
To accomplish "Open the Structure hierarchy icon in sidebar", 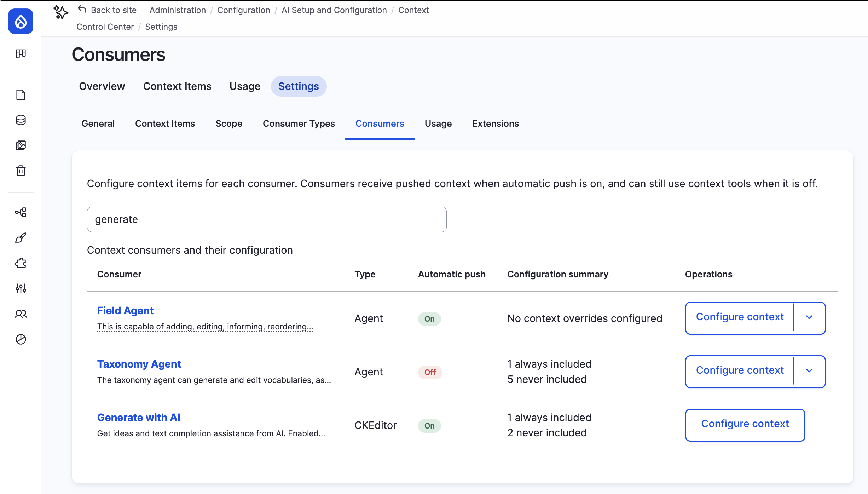I will [x=21, y=212].
